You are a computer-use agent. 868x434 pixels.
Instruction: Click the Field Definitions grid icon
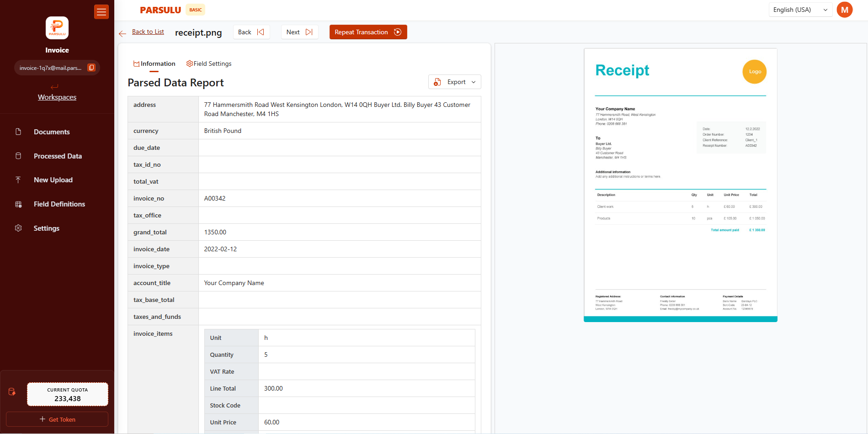coord(18,204)
